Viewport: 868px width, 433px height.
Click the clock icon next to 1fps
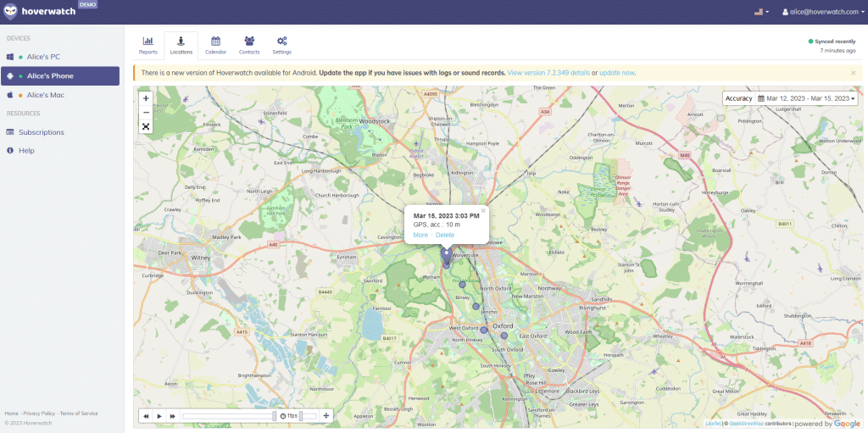tap(283, 416)
